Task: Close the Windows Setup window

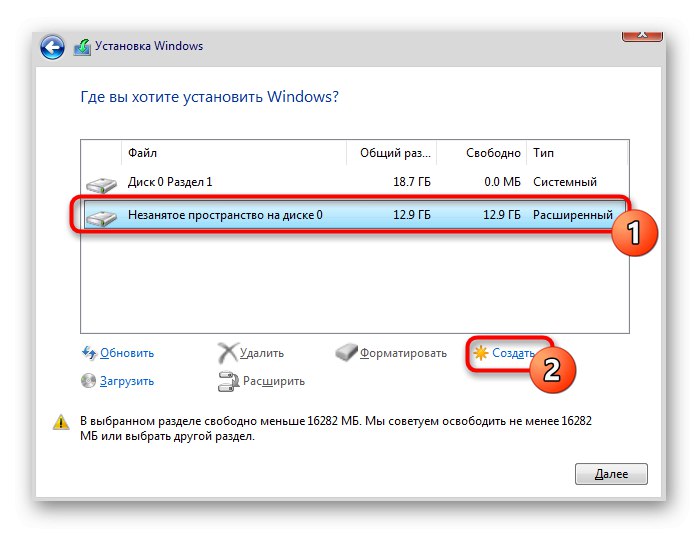Action: (642, 36)
